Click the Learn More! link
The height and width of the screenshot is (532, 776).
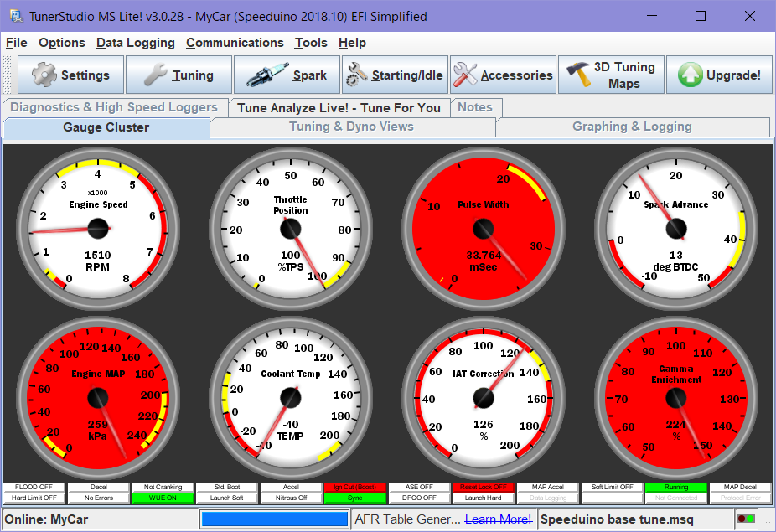(x=498, y=519)
